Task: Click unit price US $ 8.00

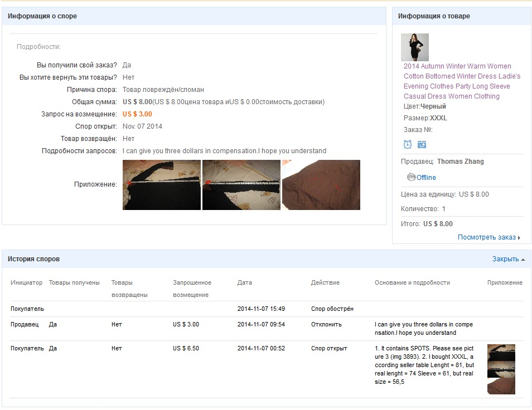Action: pyautogui.click(x=473, y=194)
